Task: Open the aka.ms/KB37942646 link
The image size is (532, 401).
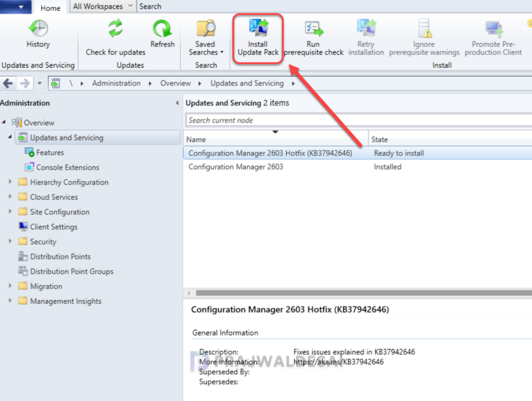Action: click(338, 362)
